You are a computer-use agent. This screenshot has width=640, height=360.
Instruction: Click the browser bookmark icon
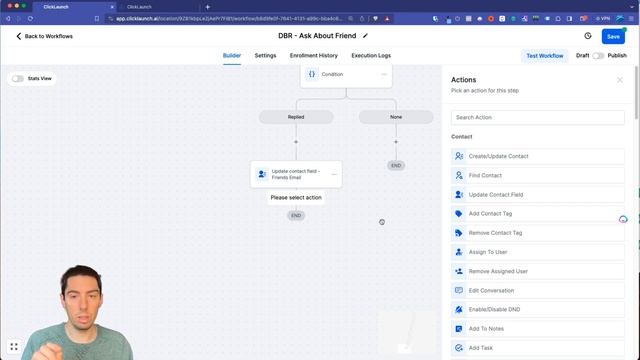click(x=97, y=18)
